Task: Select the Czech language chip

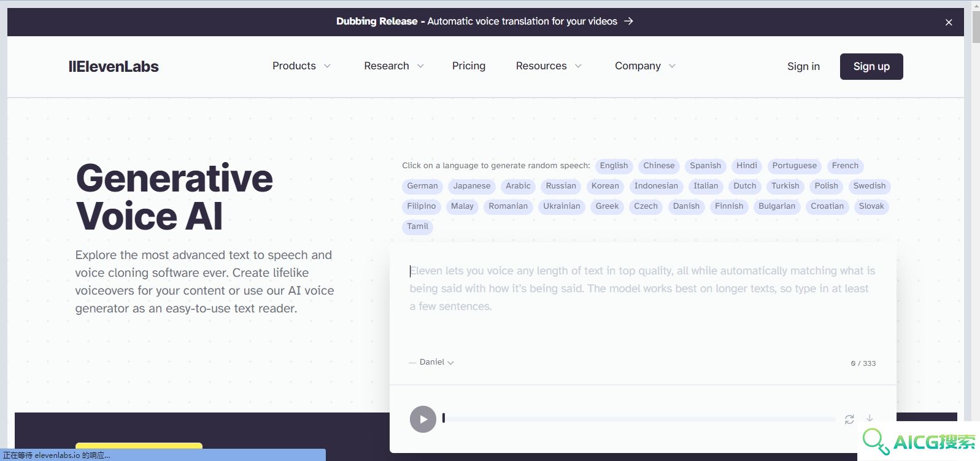Action: 646,206
